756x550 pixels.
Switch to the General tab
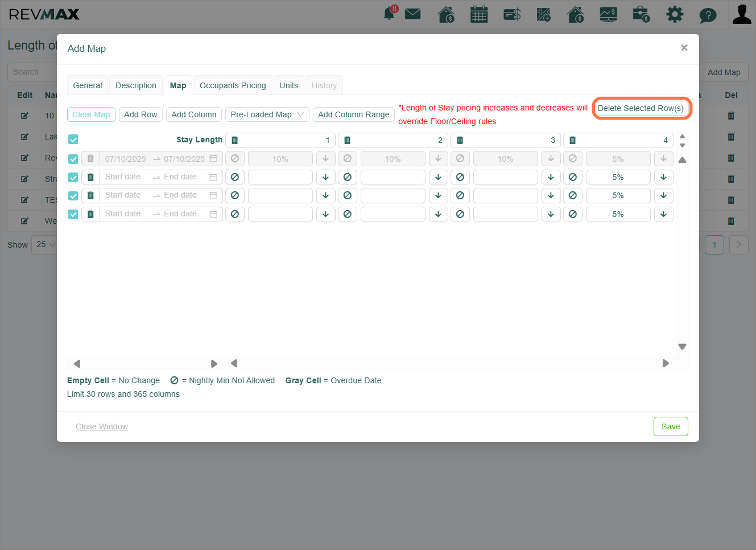(88, 85)
